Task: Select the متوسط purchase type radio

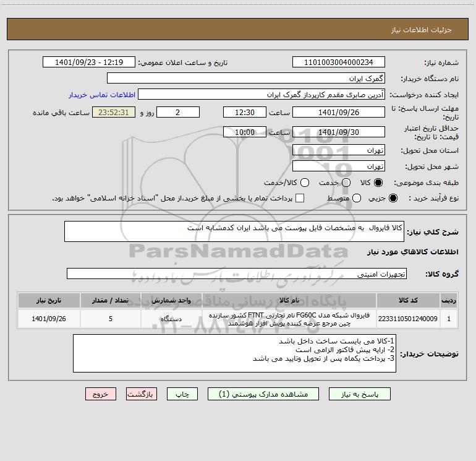Action: tap(357, 198)
